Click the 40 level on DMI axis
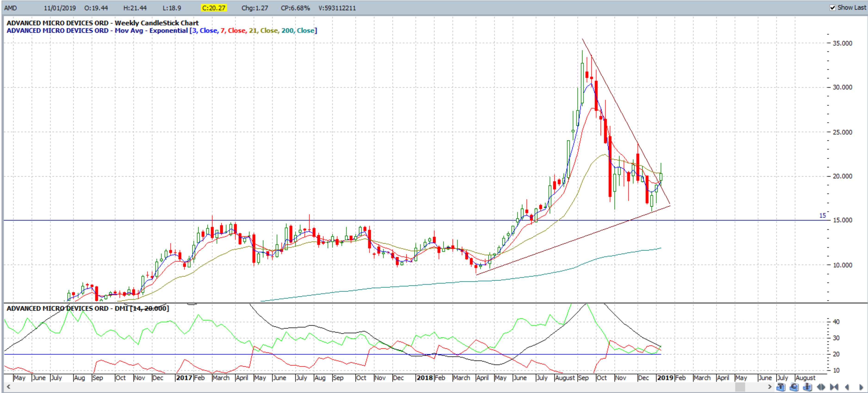868x393 pixels. tap(836, 322)
